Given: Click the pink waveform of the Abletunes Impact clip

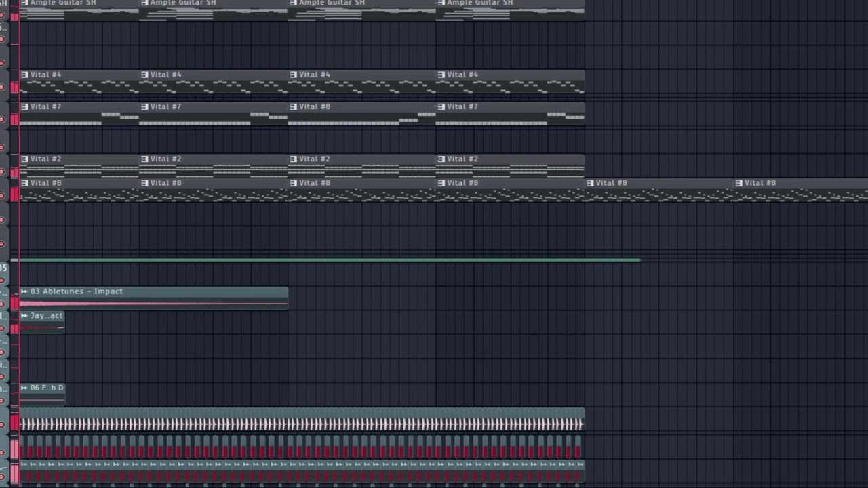Looking at the screenshot, I should click(154, 304).
